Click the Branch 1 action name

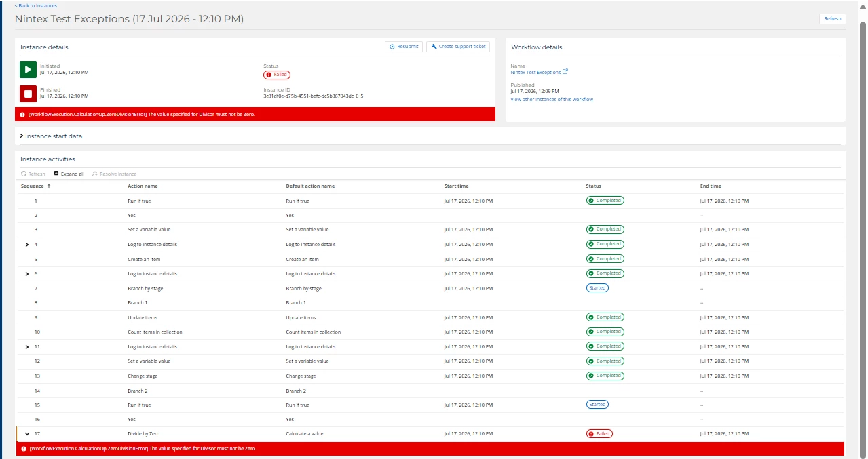(x=137, y=303)
